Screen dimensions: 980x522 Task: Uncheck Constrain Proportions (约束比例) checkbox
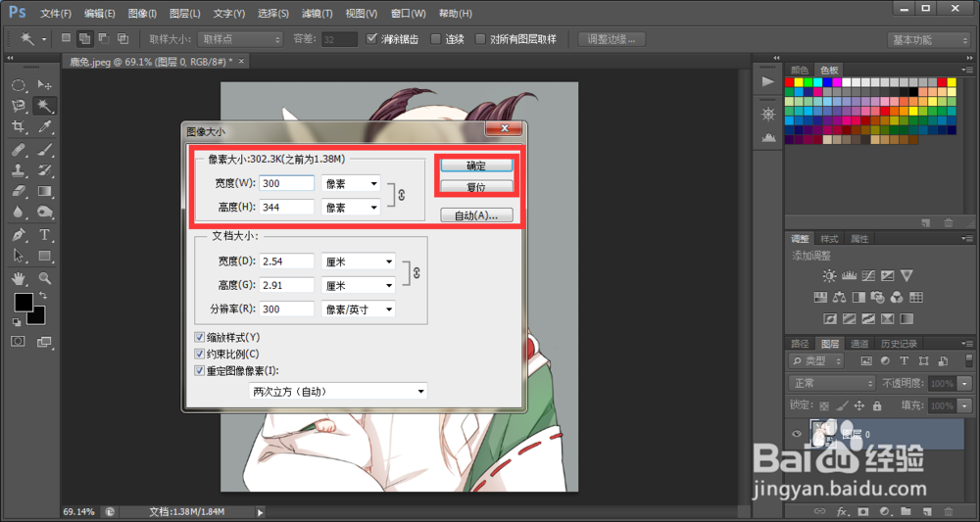click(x=199, y=354)
